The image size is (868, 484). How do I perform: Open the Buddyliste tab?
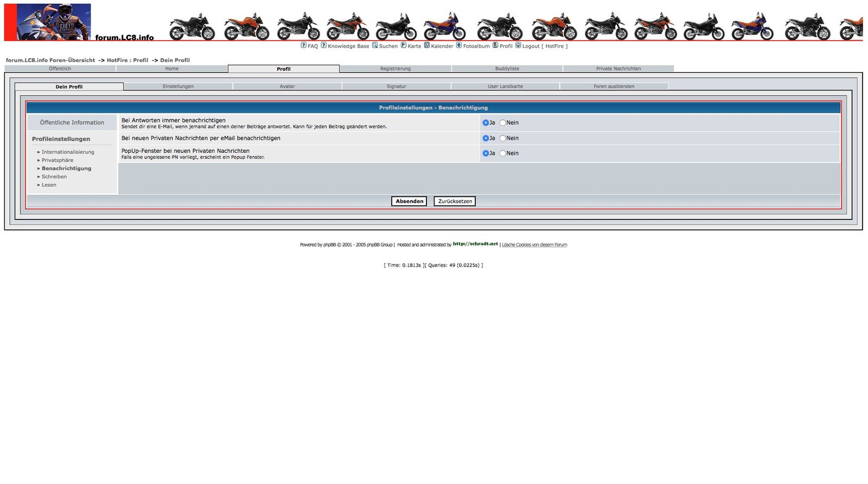click(x=507, y=69)
